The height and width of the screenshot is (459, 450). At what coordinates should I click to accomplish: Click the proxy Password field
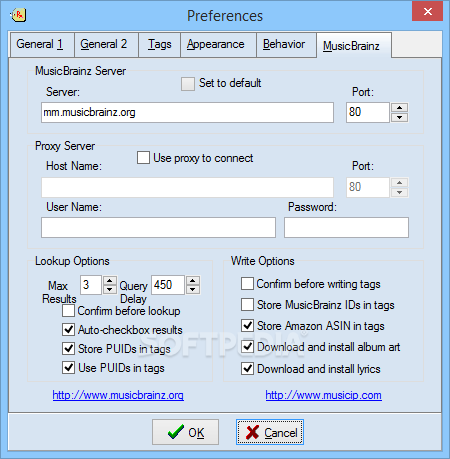tap(346, 227)
